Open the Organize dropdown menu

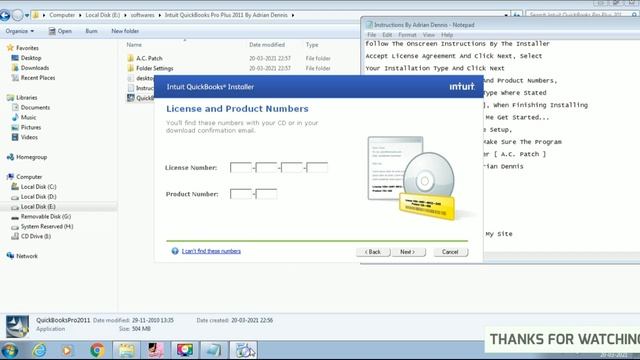19,31
